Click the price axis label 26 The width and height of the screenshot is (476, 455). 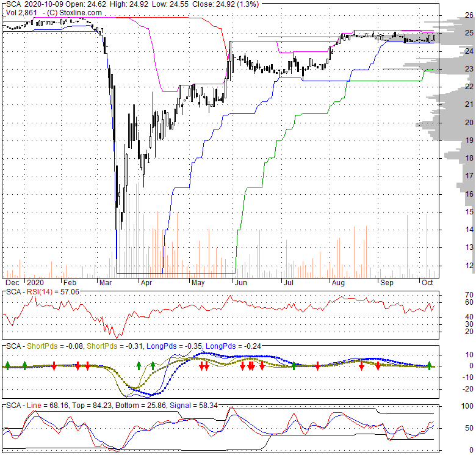[469, 15]
